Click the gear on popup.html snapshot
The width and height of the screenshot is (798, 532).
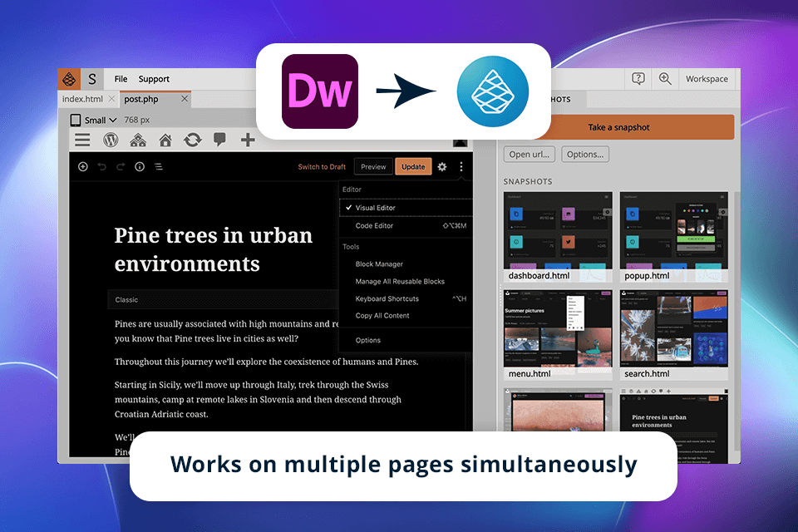723,212
